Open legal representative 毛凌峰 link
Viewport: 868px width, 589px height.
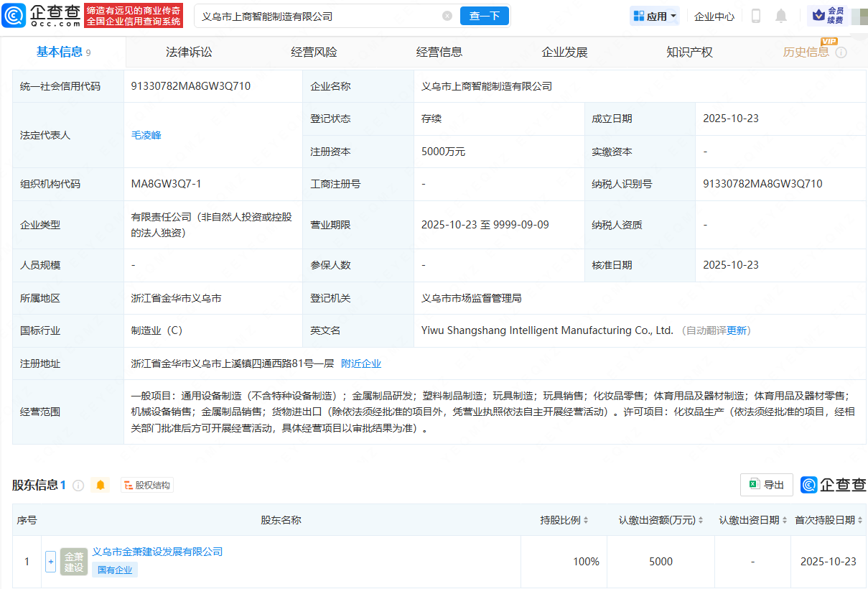pyautogui.click(x=146, y=135)
